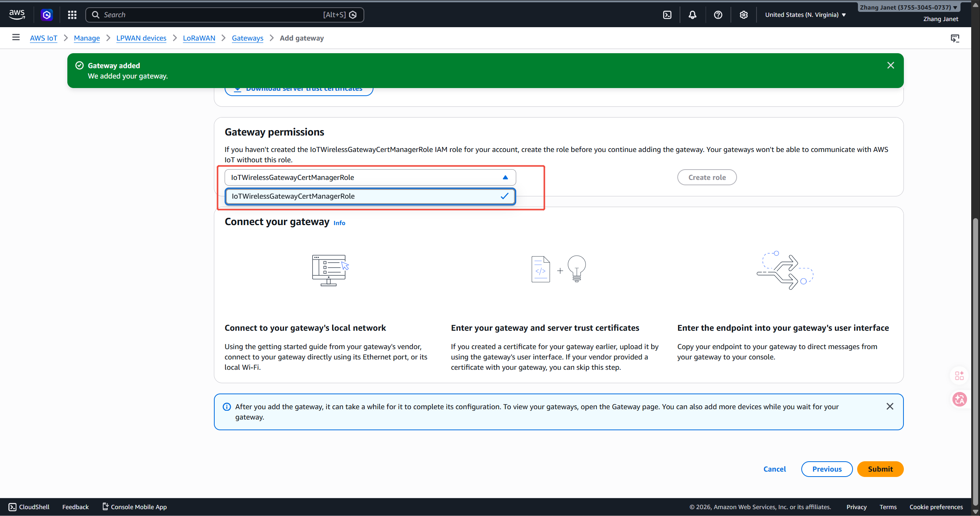Collapse the IAM role dropdown
Viewport: 980px width, 516px height.
point(505,178)
